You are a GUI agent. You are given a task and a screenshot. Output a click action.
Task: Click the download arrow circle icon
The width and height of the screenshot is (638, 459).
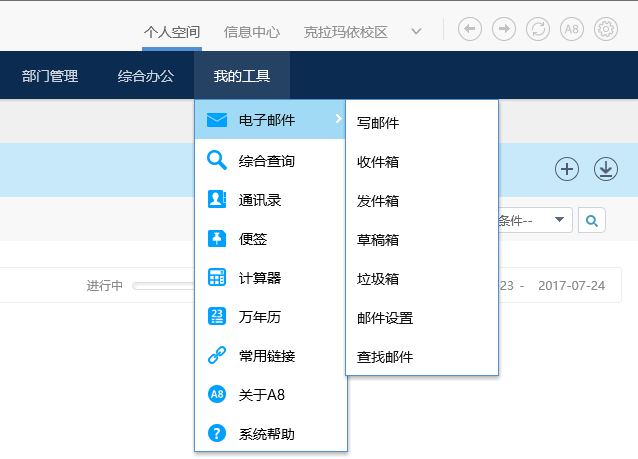coord(605,169)
